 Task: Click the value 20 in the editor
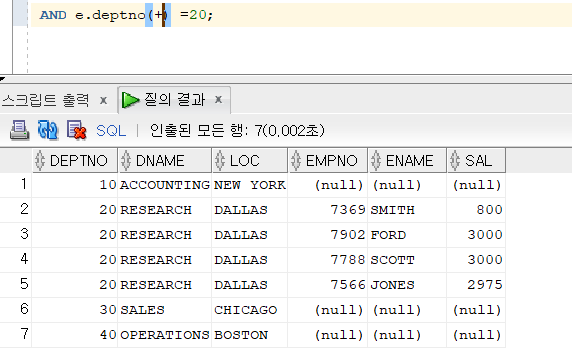pyautogui.click(x=198, y=15)
